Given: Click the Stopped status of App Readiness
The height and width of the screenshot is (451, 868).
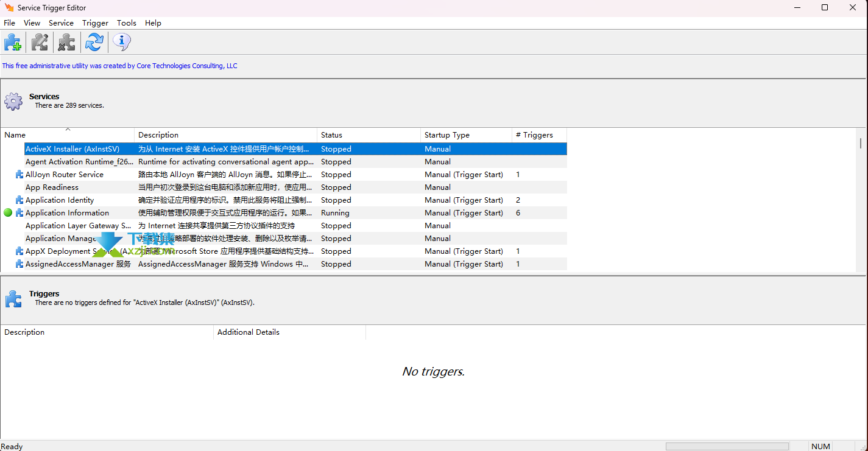Looking at the screenshot, I should tap(336, 187).
